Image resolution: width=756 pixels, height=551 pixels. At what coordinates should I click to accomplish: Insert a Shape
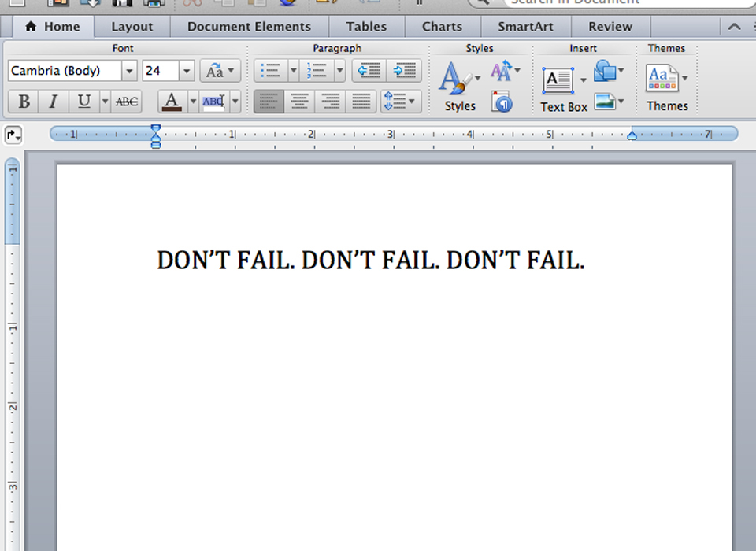(609, 71)
